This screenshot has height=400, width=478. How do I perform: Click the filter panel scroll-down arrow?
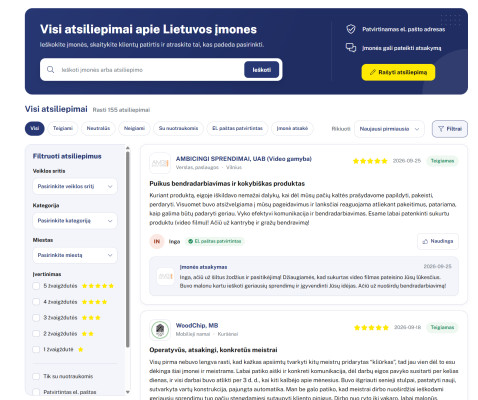click(x=128, y=392)
